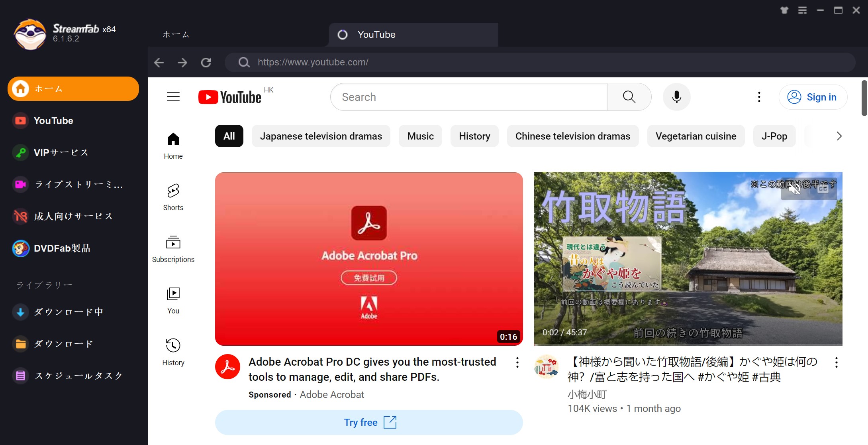
Task: Go back in the browser
Action: point(159,62)
